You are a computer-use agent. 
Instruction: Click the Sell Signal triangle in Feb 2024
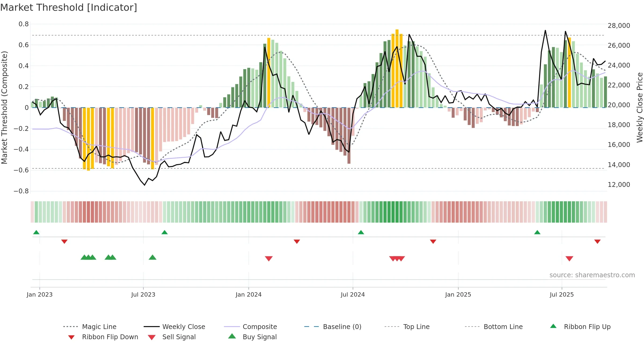269,258
